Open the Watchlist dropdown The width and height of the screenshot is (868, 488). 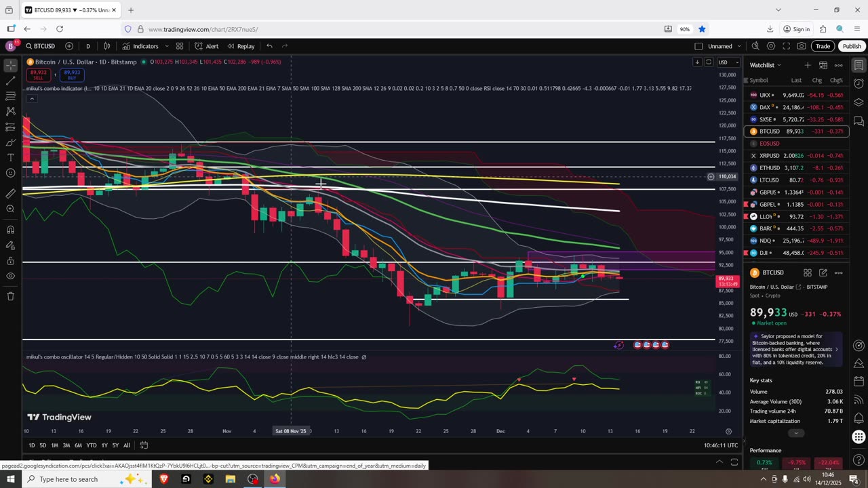point(766,65)
